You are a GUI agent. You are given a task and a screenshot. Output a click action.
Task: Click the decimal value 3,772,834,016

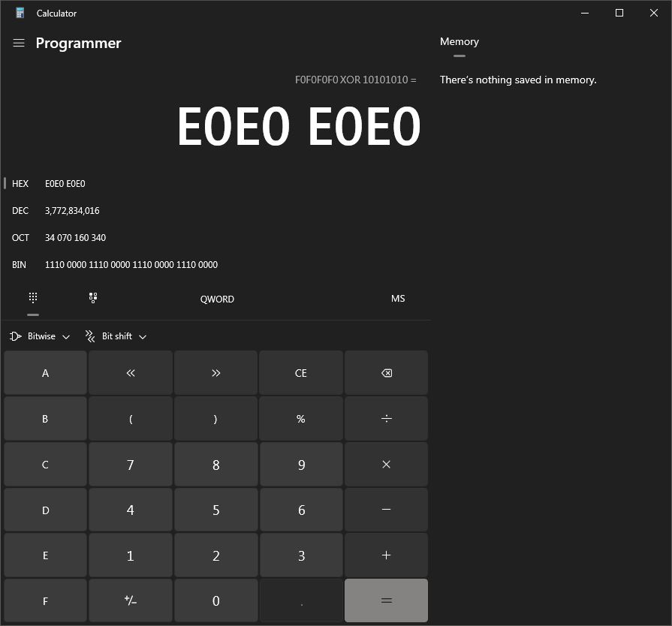point(72,210)
